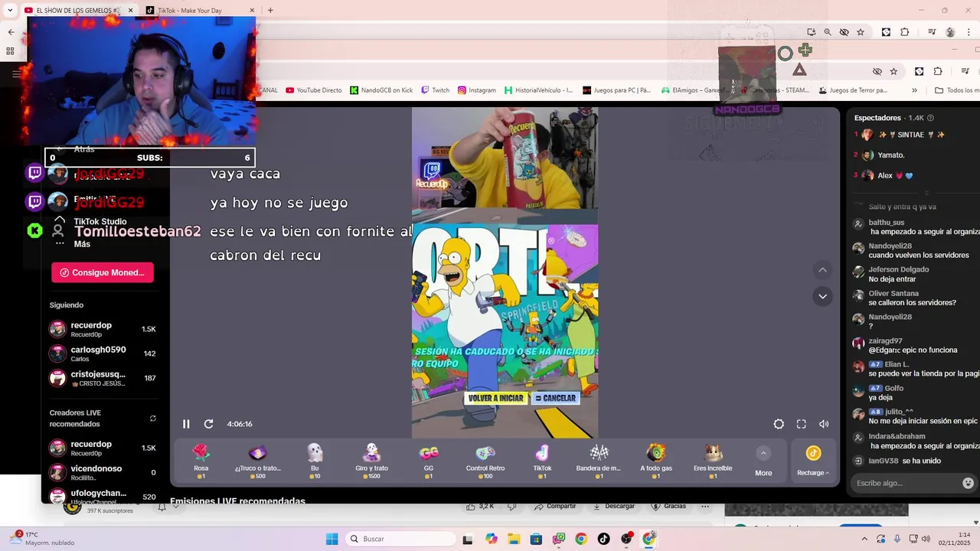Viewport: 980px width, 551px height.
Task: Refresh recommended LIVE creators list
Action: click(152, 418)
